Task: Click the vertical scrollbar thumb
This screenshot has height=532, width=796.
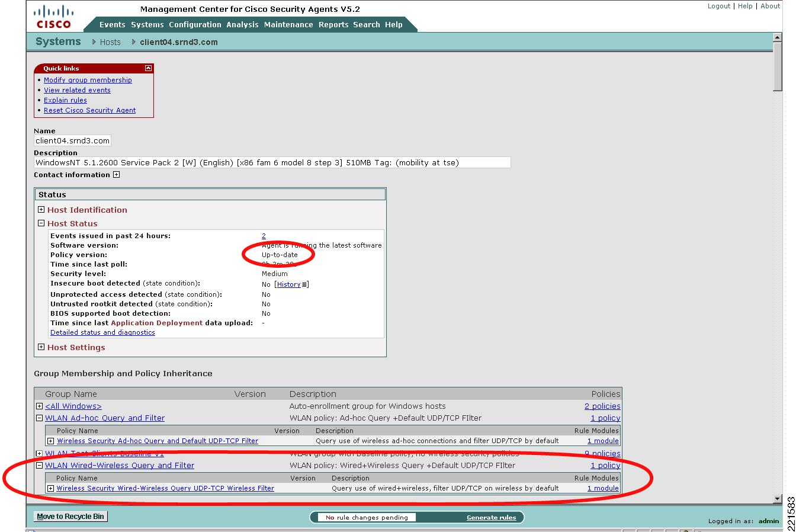Action: [778, 67]
